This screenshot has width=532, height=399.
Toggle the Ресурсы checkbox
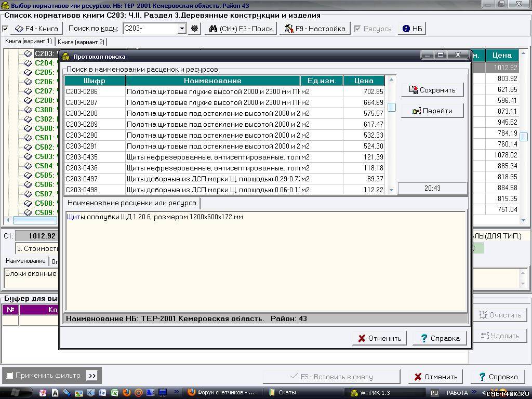click(x=357, y=29)
